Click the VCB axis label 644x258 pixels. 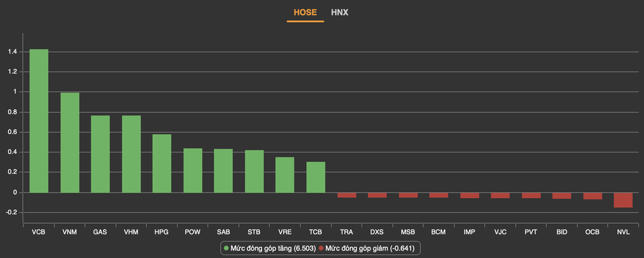[x=39, y=232]
